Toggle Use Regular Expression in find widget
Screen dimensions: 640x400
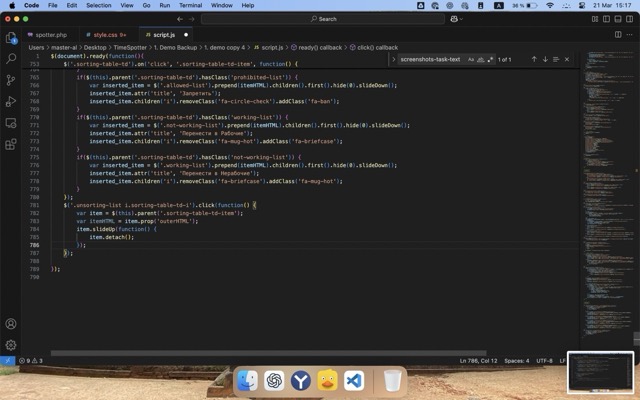489,59
